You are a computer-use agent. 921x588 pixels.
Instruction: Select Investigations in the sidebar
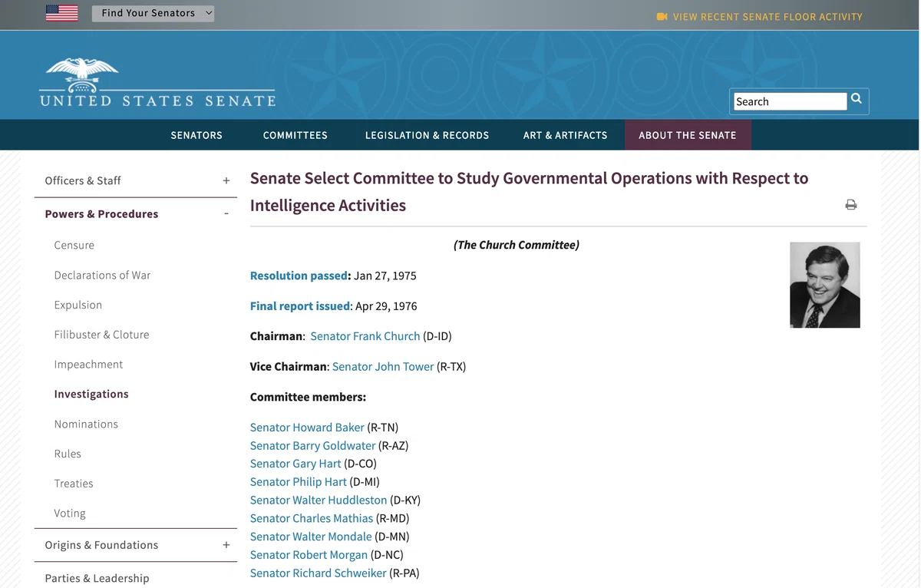coord(91,394)
